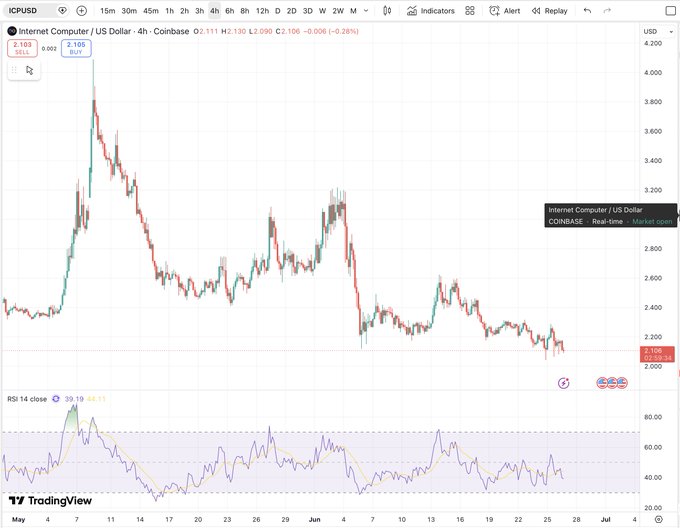
Task: Select the W weekly timeframe
Action: 322,11
